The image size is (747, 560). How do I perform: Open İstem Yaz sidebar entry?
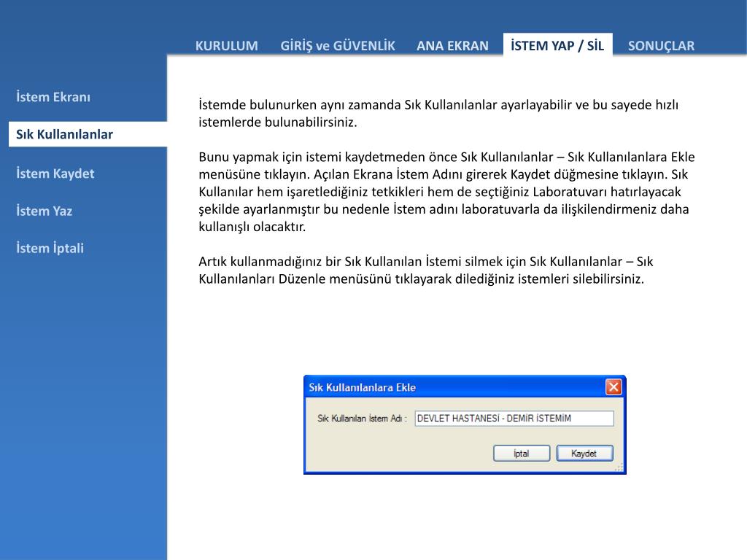pyautogui.click(x=44, y=211)
